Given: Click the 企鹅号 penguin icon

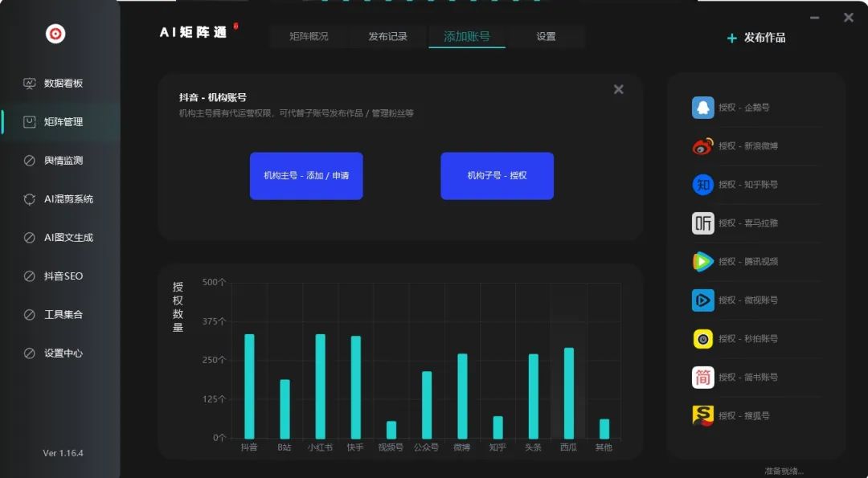Looking at the screenshot, I should pyautogui.click(x=703, y=108).
